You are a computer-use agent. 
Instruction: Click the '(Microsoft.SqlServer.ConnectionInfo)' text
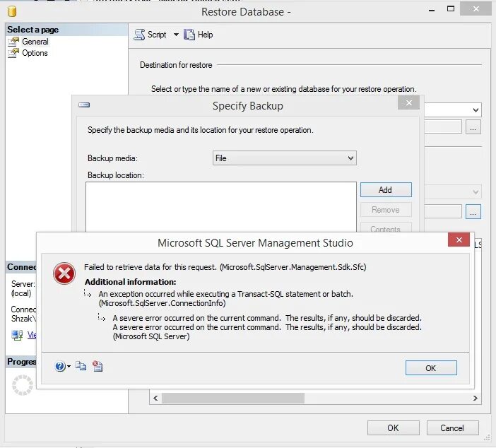pos(162,303)
